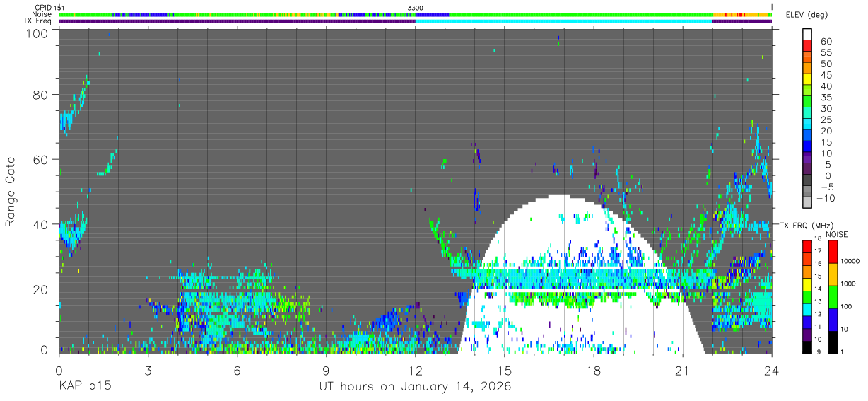The image size is (868, 401).
Task: Click the Range Gate axis tick '20'
Action: click(x=41, y=289)
